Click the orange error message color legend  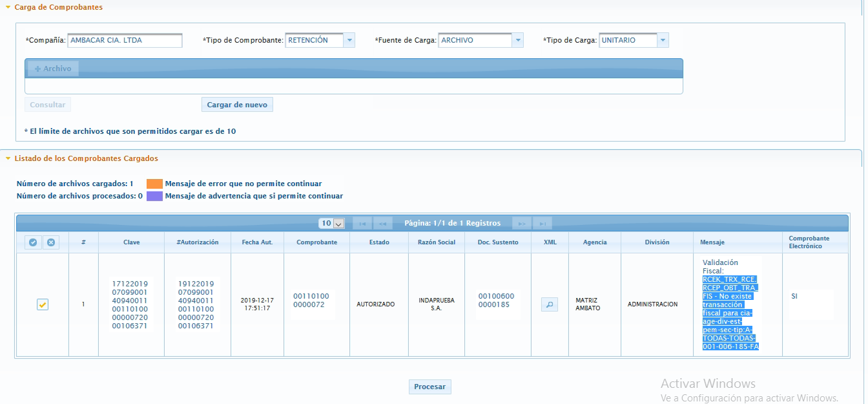pyautogui.click(x=154, y=184)
